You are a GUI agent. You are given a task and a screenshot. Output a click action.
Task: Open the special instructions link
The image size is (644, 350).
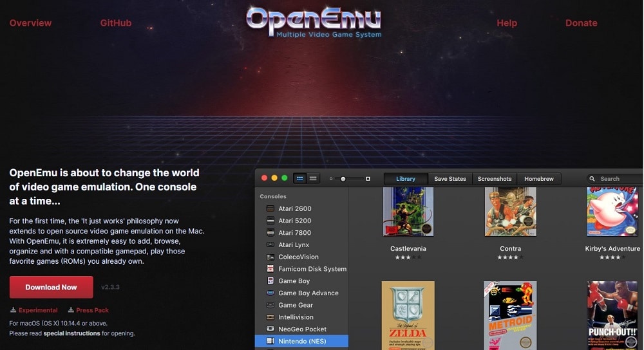tap(71, 333)
